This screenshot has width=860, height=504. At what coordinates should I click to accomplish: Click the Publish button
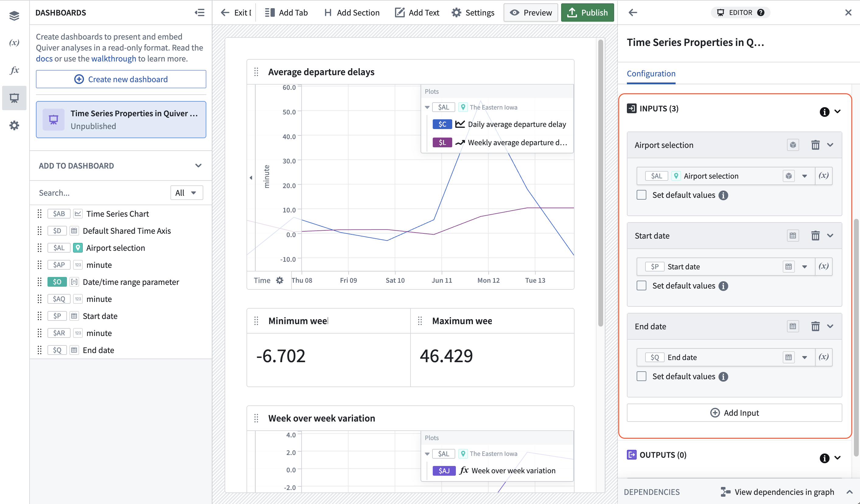587,12
